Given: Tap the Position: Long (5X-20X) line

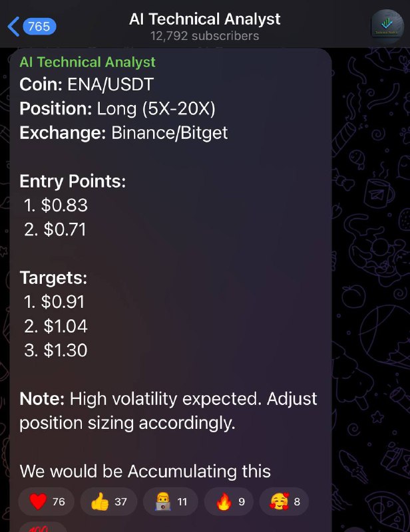Looking at the screenshot, I should (118, 109).
